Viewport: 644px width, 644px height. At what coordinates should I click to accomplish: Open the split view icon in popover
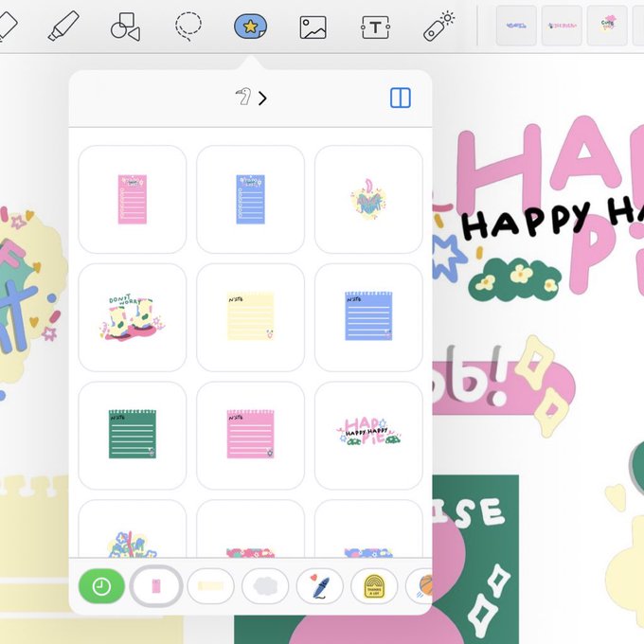pos(400,98)
